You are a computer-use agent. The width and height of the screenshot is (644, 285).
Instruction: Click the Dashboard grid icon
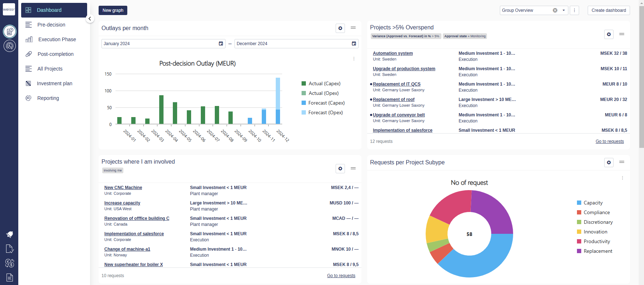tap(28, 10)
